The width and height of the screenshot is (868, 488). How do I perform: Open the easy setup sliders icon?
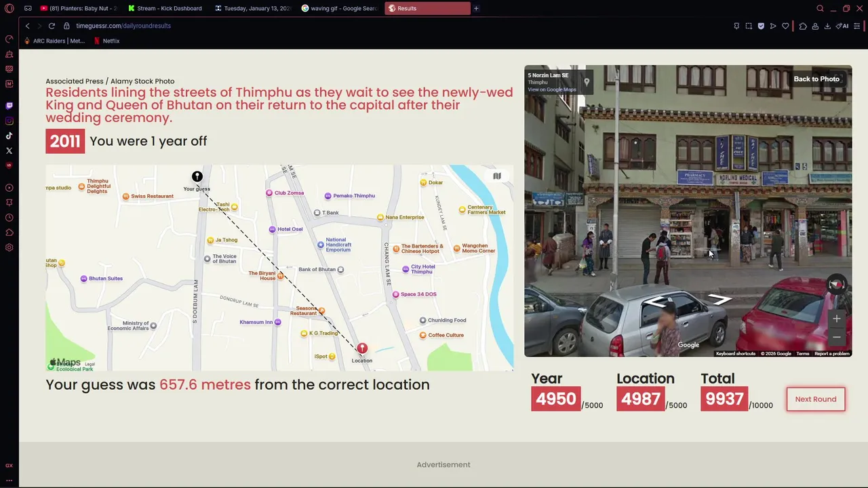click(x=857, y=26)
